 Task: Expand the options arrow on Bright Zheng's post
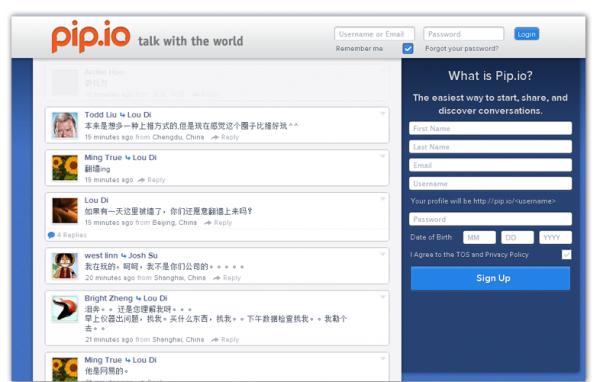[382, 297]
